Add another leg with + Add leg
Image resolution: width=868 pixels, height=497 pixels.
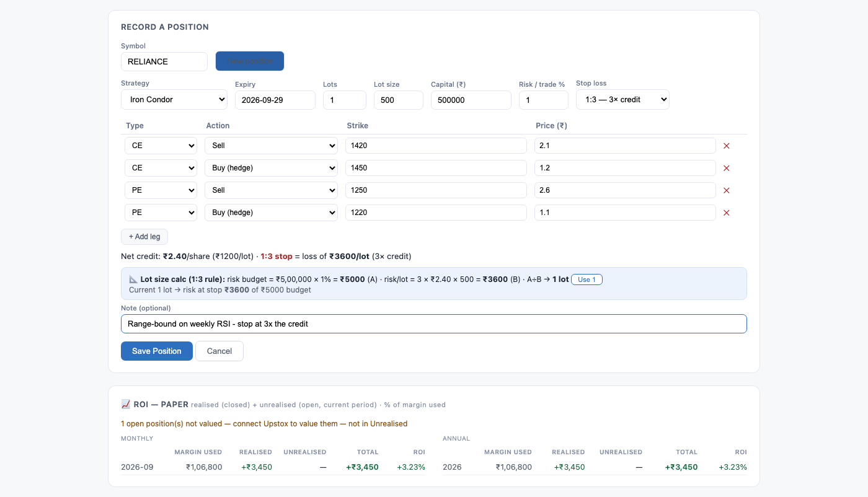tap(144, 237)
